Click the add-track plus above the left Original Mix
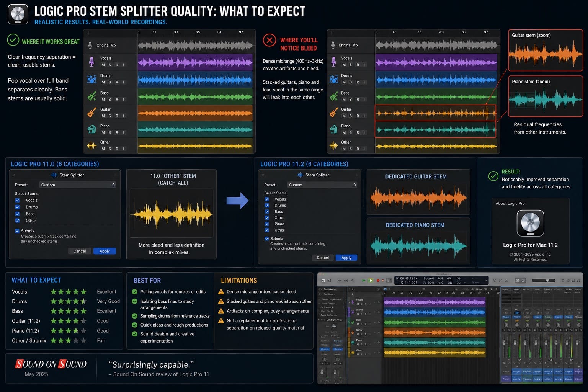This screenshot has width=588, height=392. click(89, 33)
